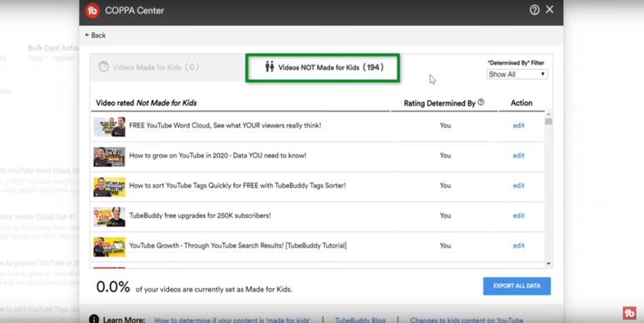Edit rating for How to grow on YouTube in 2020
The height and width of the screenshot is (323, 644).
518,156
